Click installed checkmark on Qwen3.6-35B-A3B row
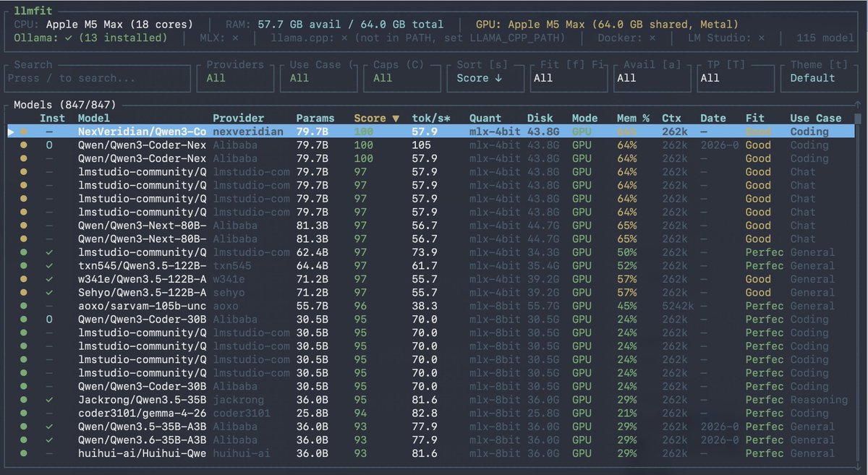The height and width of the screenshot is (475, 868). click(x=49, y=440)
